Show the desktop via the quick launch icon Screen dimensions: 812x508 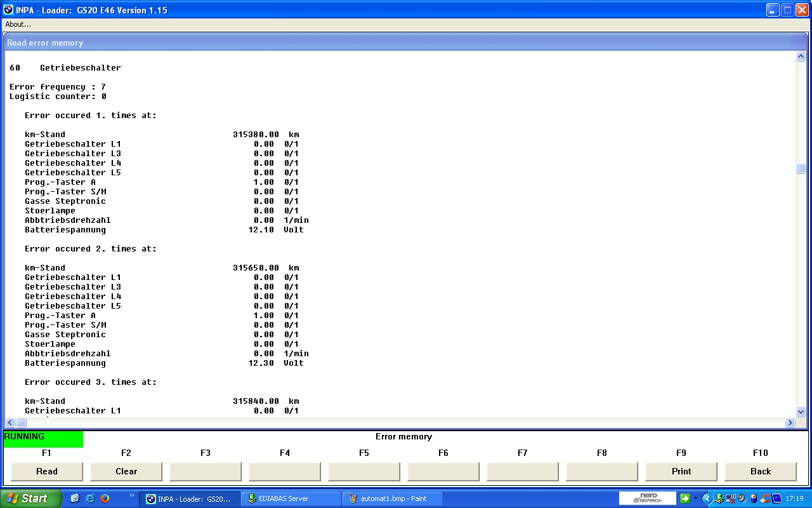(x=75, y=498)
